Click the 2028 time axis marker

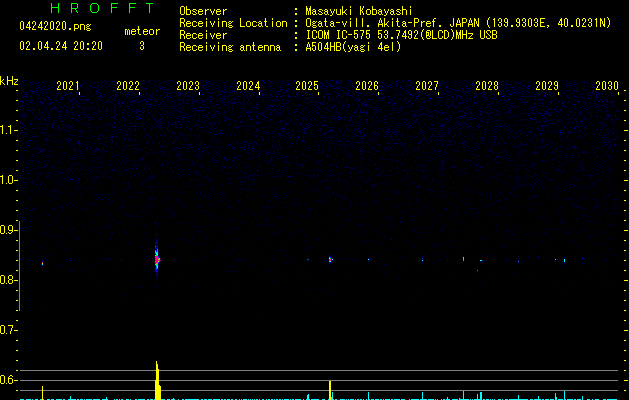487,86
